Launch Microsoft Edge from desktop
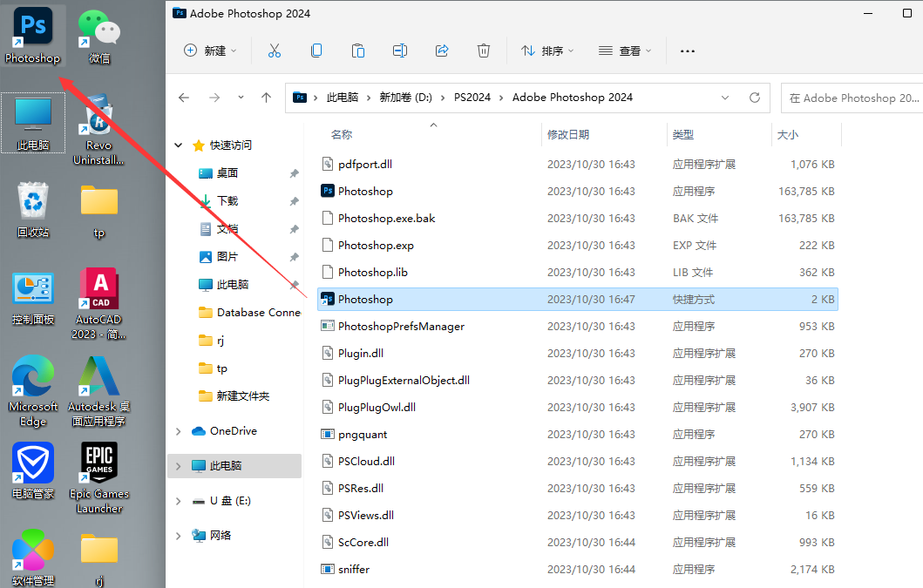 click(33, 391)
